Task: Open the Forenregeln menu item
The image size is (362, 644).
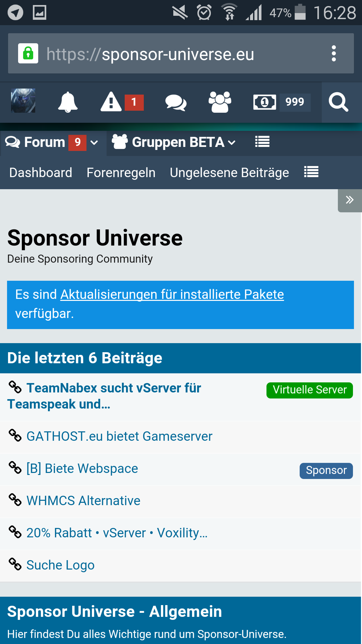Action: [121, 173]
